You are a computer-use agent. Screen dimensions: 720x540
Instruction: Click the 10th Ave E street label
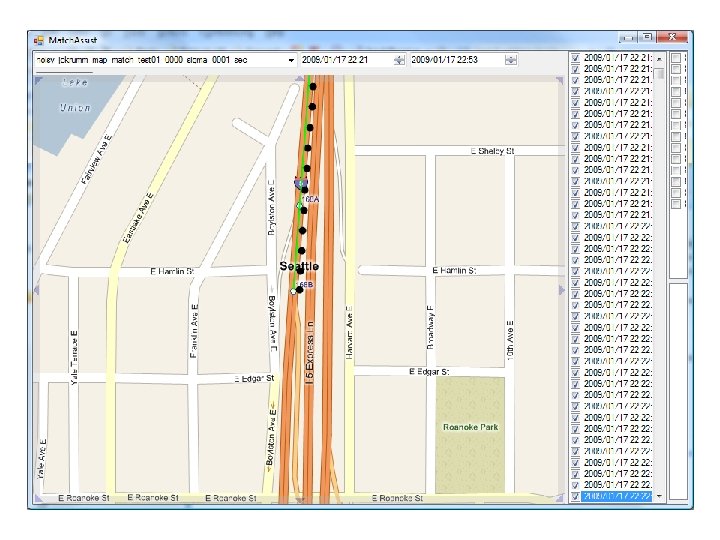point(510,341)
